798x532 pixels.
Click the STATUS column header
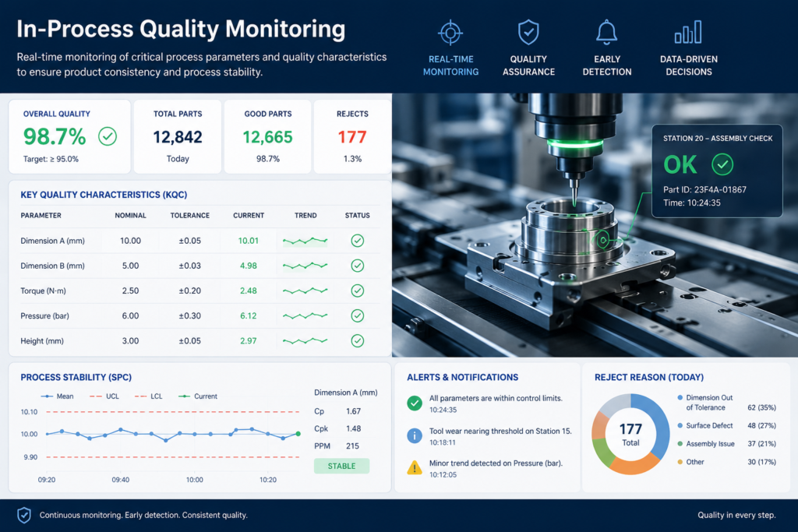tap(357, 216)
